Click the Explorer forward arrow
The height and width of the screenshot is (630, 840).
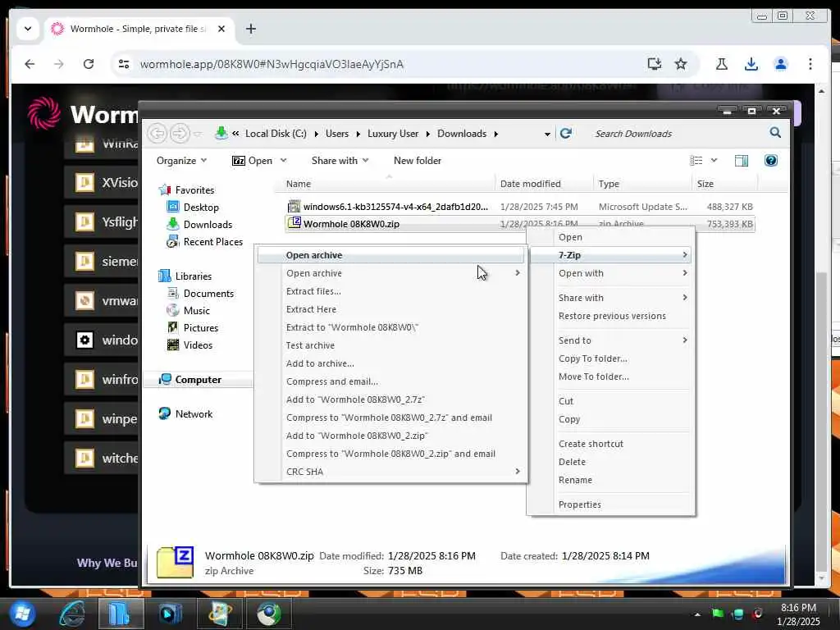pyautogui.click(x=180, y=133)
